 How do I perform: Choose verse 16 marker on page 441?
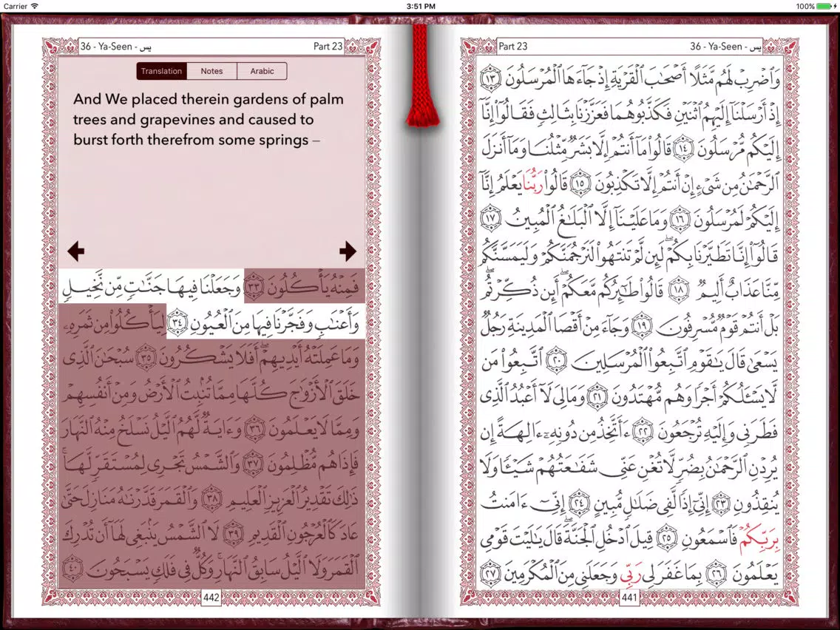680,220
